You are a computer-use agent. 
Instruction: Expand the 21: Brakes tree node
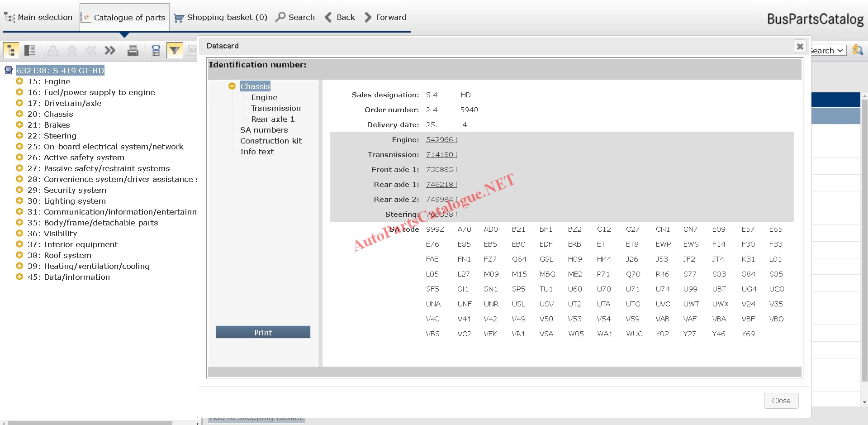coord(19,125)
